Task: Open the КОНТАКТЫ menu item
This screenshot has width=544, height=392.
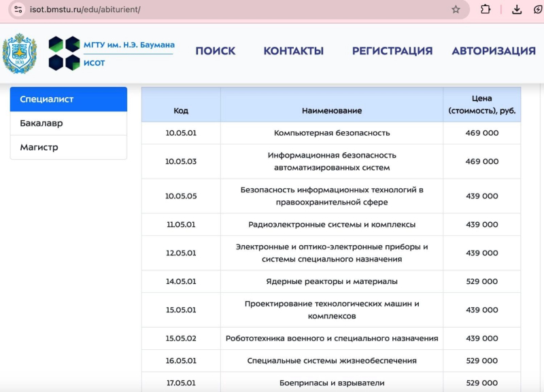Action: pyautogui.click(x=293, y=51)
